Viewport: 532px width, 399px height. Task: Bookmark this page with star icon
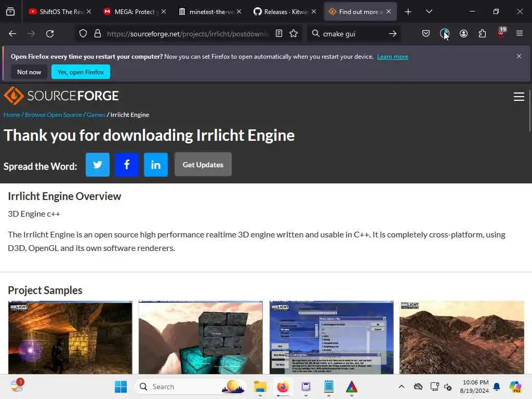click(294, 33)
